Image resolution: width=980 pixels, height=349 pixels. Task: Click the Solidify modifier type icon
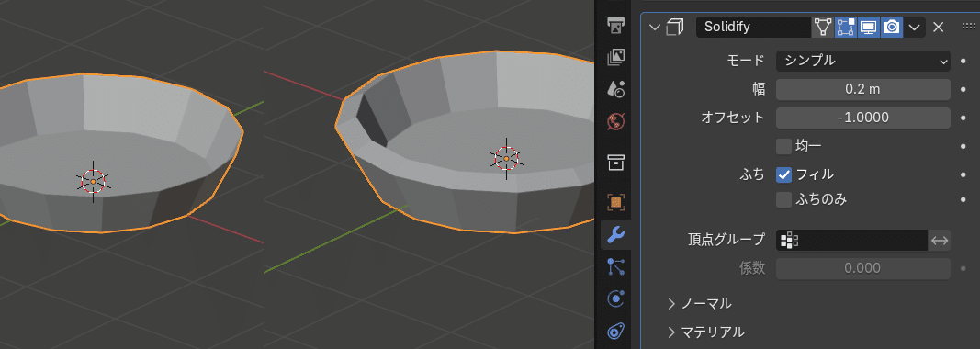point(674,27)
